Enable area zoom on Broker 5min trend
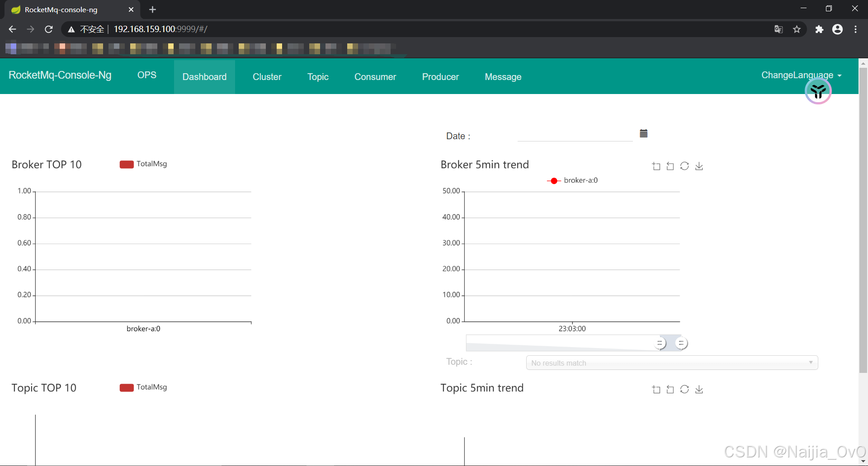This screenshot has height=466, width=868. [x=656, y=166]
